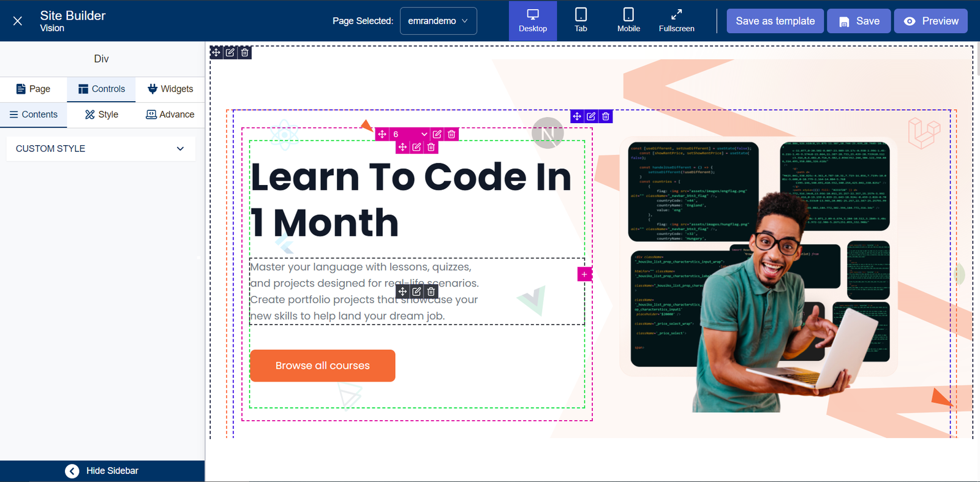Click the Preview button
The width and height of the screenshot is (980, 482).
(x=931, y=21)
